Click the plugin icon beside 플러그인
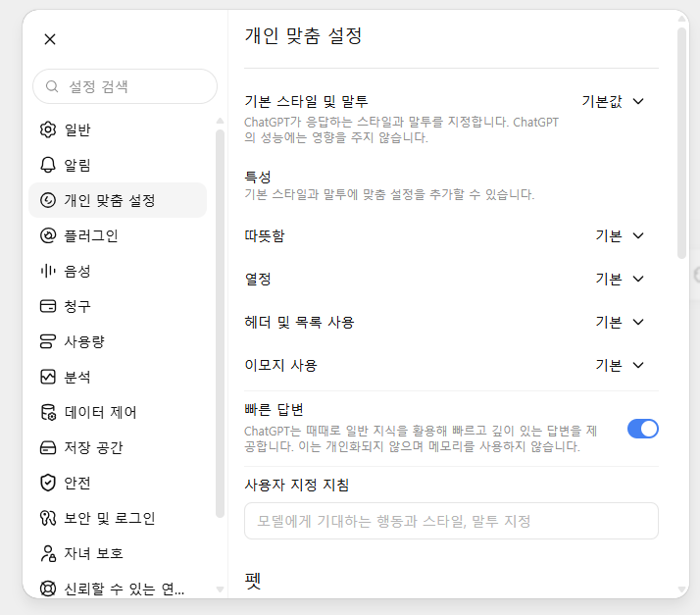 48,235
